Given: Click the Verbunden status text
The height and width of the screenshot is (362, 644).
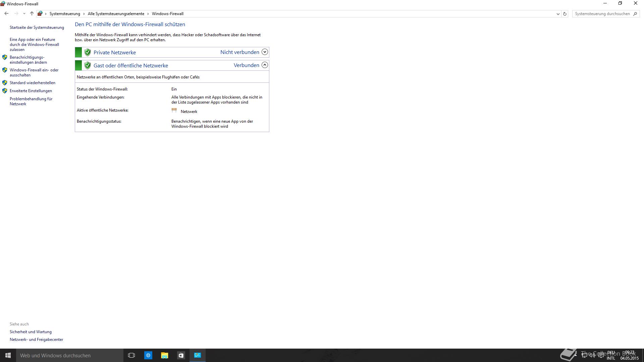Looking at the screenshot, I should (247, 65).
